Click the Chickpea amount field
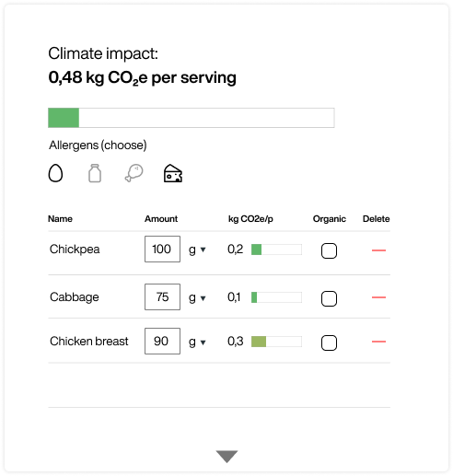 [x=162, y=249]
